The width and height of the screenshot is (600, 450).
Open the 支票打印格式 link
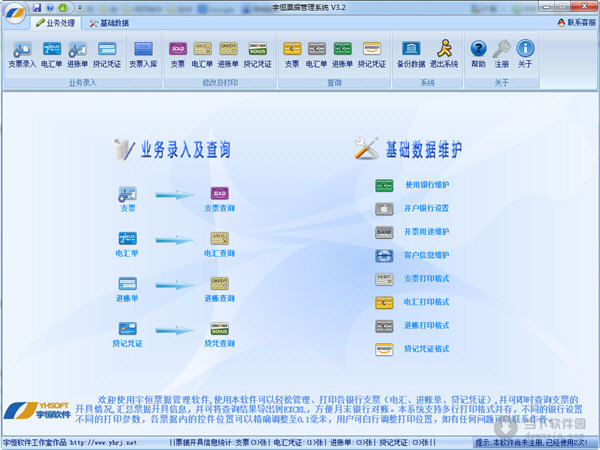click(x=426, y=279)
